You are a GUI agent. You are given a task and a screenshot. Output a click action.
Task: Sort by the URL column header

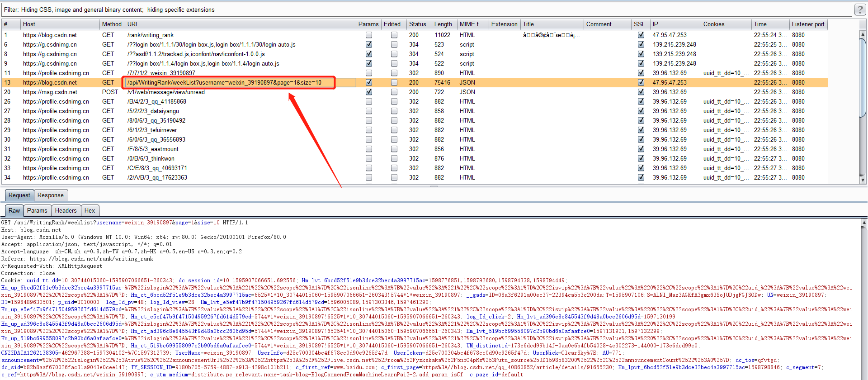coord(240,24)
